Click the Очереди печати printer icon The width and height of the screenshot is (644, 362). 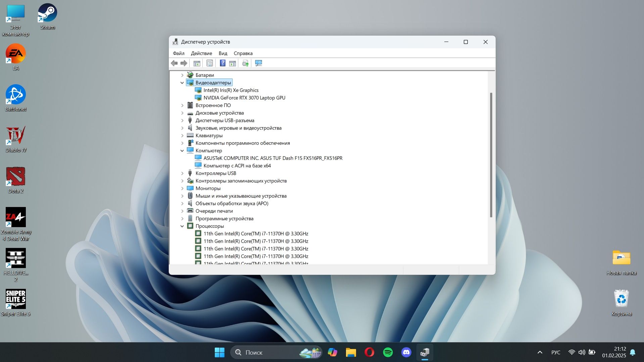point(190,211)
